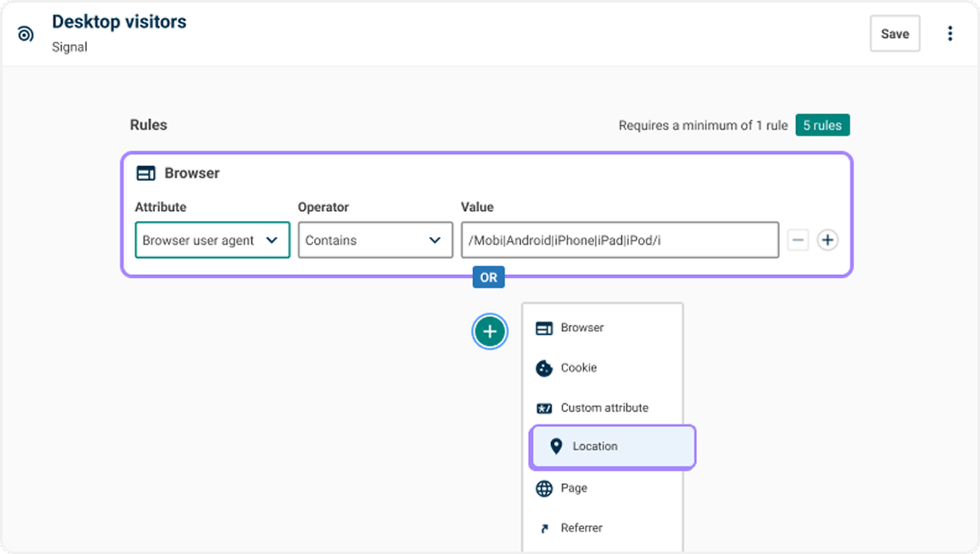The image size is (980, 554).
Task: Click the Location pin icon
Action: (556, 446)
